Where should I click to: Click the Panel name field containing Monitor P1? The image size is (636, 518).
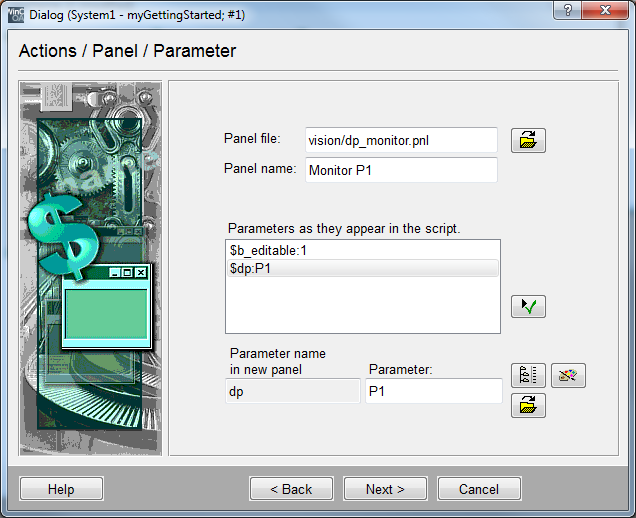400,170
